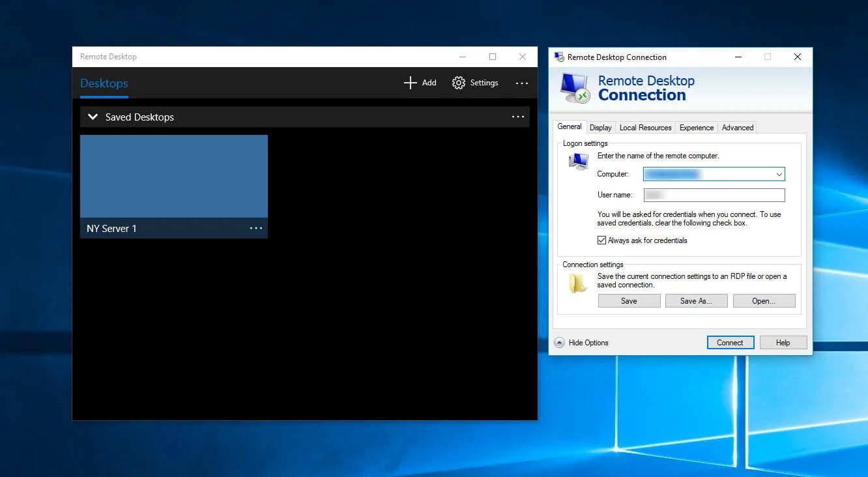Open the Computer combo box dropdown arrow

click(779, 174)
